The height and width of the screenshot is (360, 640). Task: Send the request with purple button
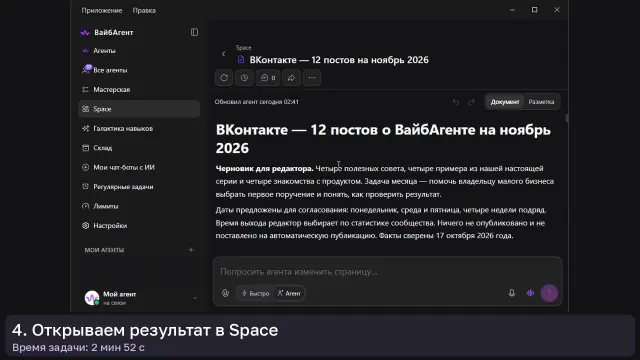549,293
